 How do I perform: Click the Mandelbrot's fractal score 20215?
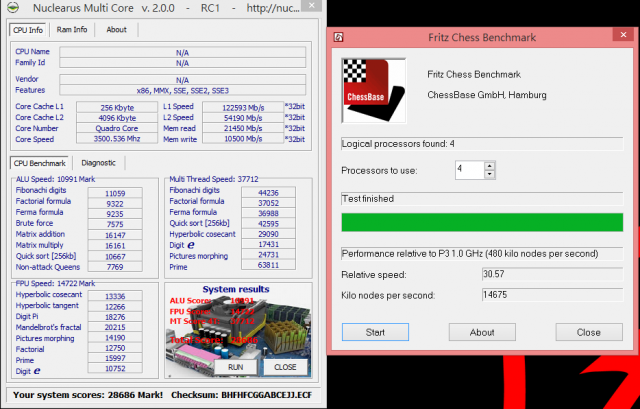tap(115, 327)
